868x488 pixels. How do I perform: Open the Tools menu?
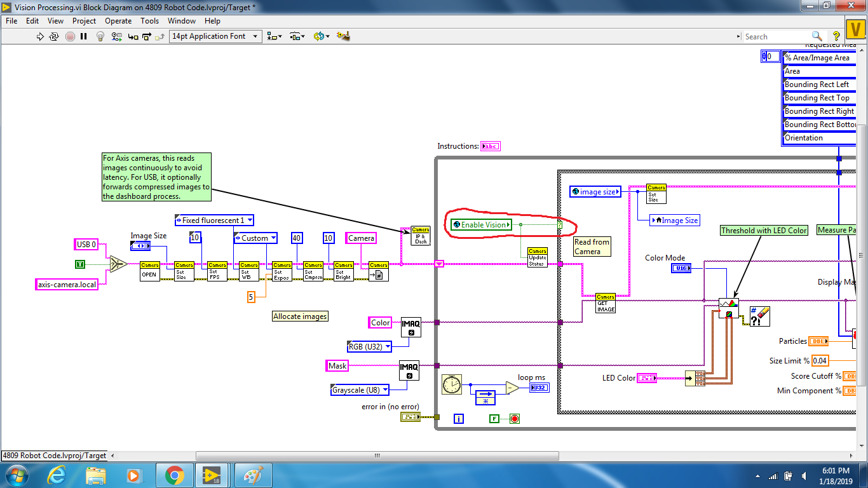click(149, 20)
